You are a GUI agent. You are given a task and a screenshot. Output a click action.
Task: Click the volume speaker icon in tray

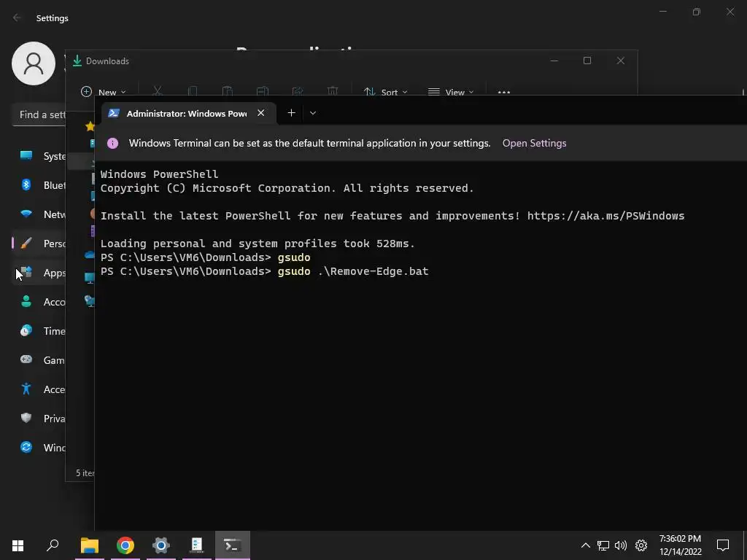(x=621, y=545)
